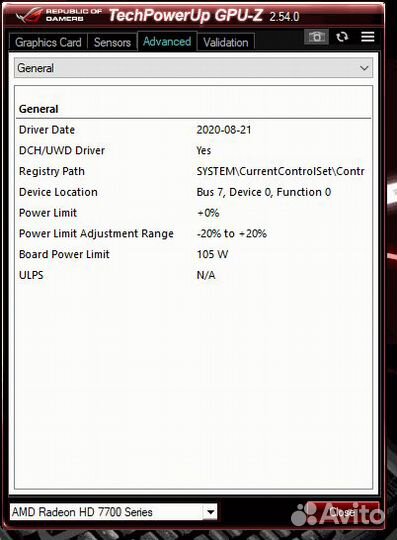Viewport: 397px width, 540px height.
Task: Click the 'Bus 7, Device 0, Function 0' value
Action: click(264, 192)
